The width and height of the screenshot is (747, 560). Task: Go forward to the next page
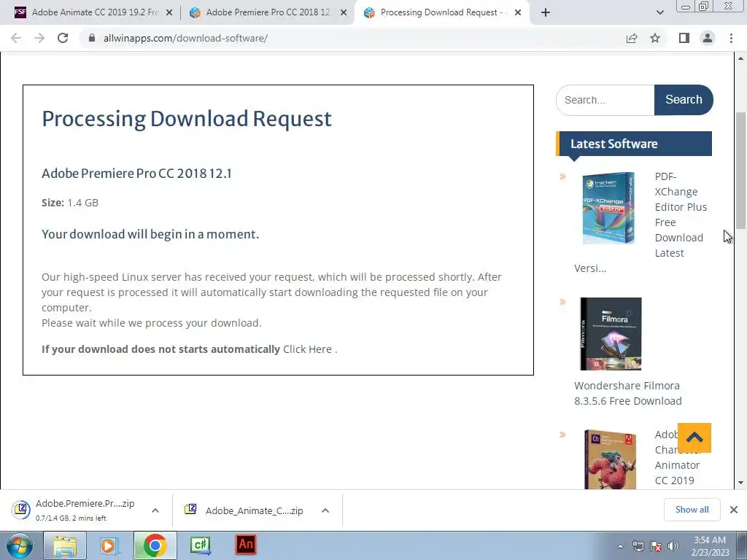pos(39,38)
